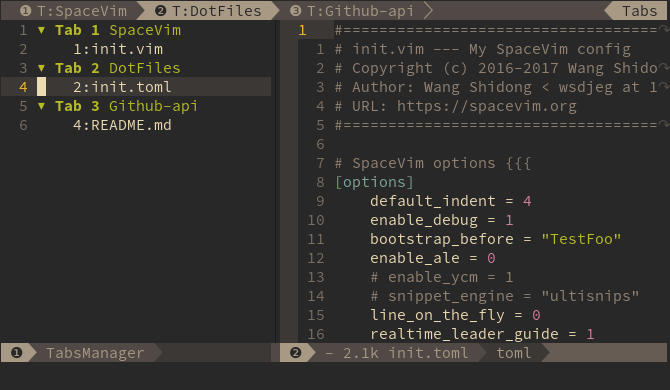Image resolution: width=670 pixels, height=390 pixels.
Task: Click the circled 3 icon in tabline
Action: pyautogui.click(x=295, y=11)
